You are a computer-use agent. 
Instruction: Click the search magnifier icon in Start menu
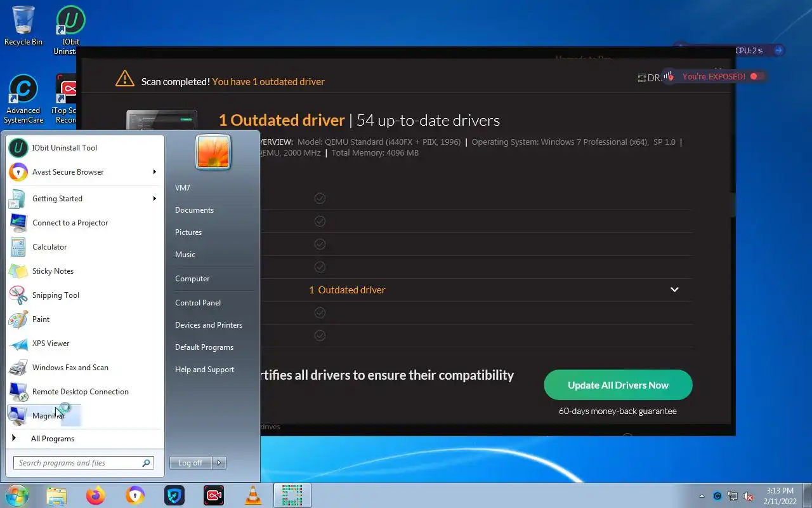(147, 463)
